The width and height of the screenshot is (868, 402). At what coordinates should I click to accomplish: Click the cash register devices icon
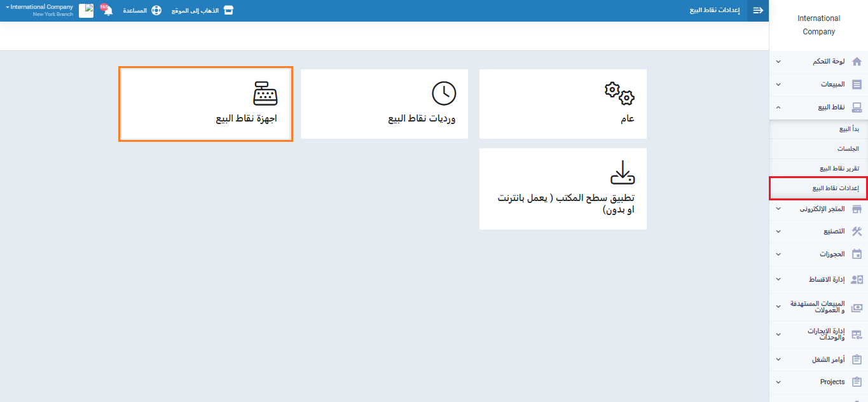265,93
